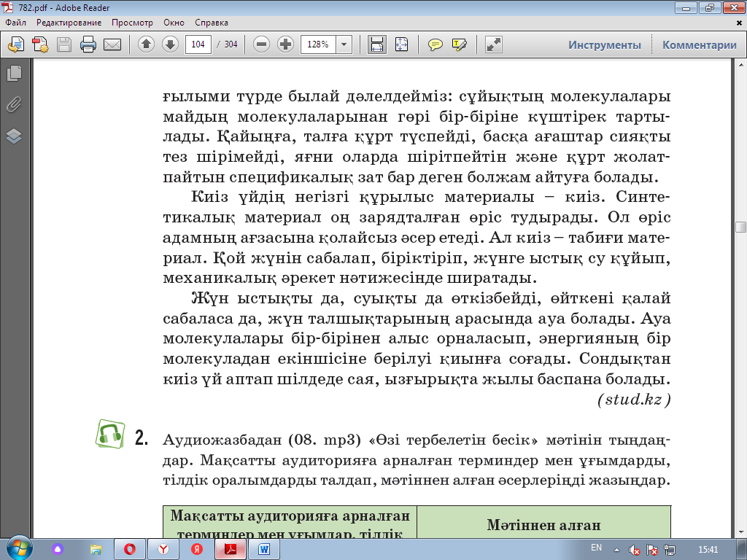The height and width of the screenshot is (560, 747).
Task: Click the text (stud.kz)
Action: pyautogui.click(x=634, y=399)
